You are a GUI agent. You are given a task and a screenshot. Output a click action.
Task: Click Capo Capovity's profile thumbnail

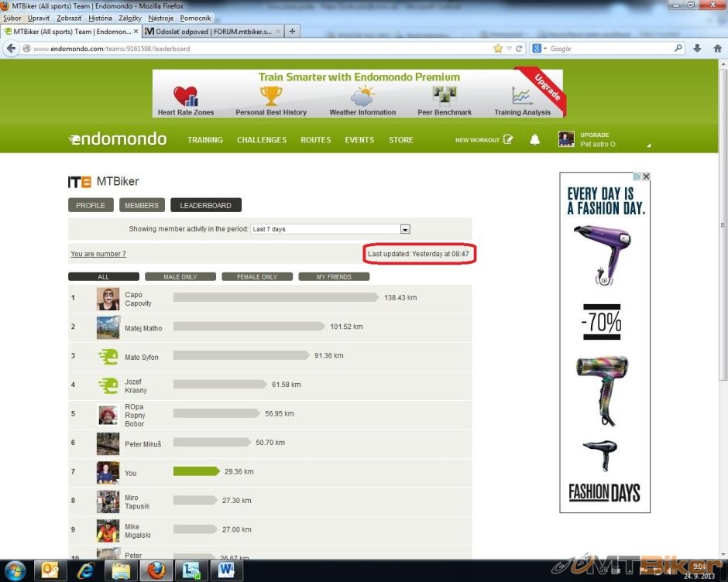(108, 299)
